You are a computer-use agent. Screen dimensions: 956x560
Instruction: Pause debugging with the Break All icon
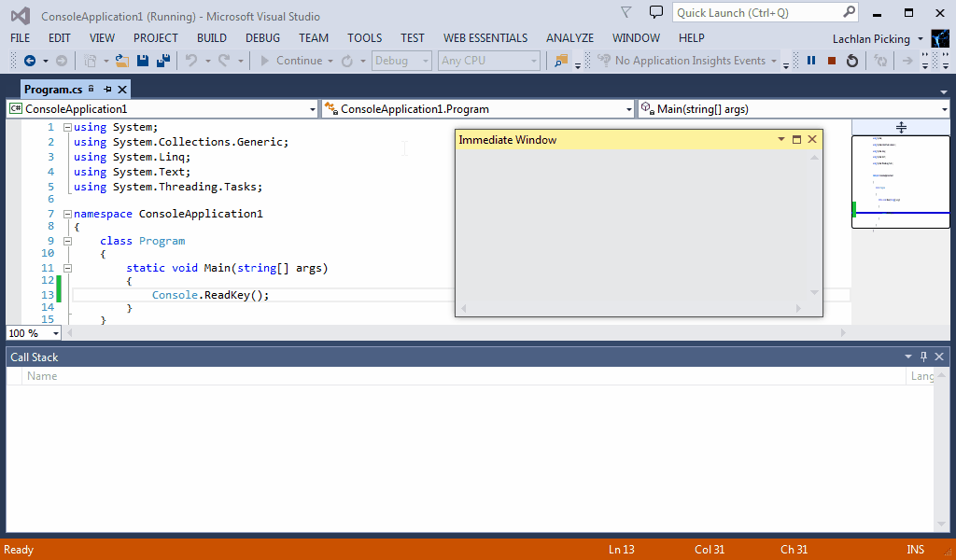[811, 61]
